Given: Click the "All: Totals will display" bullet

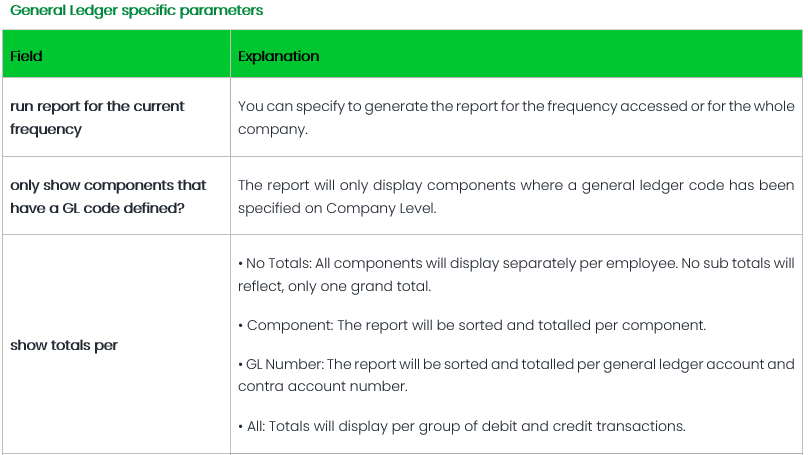Looking at the screenshot, I should [x=461, y=426].
